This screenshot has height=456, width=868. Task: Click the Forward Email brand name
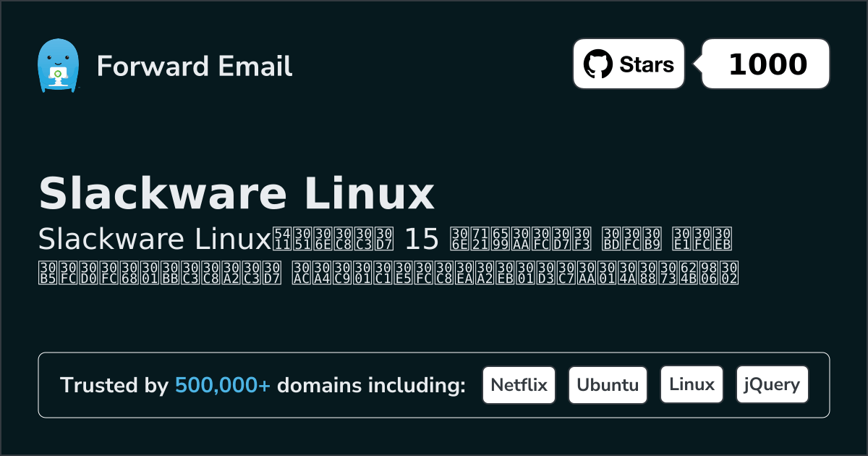click(x=194, y=66)
